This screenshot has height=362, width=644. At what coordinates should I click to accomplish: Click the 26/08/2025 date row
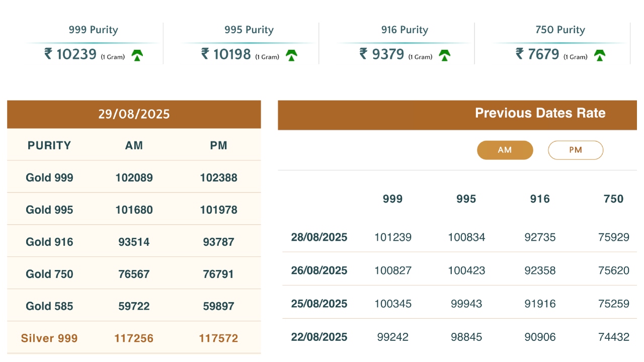pos(319,270)
